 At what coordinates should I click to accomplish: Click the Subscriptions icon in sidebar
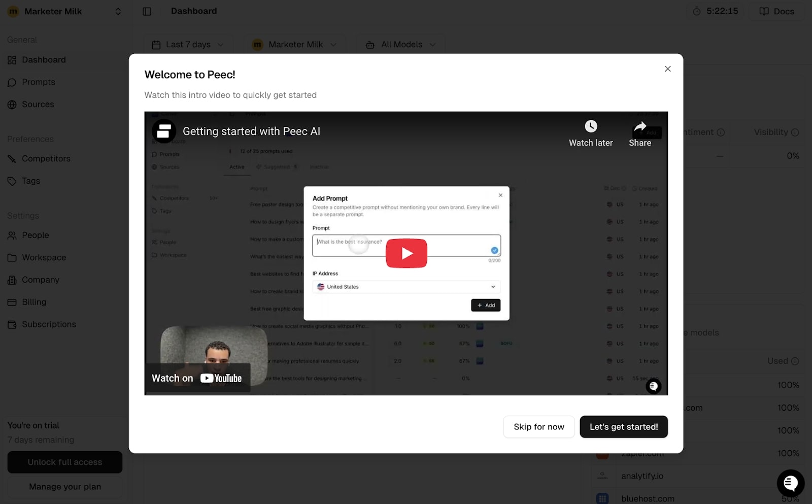coord(12,324)
